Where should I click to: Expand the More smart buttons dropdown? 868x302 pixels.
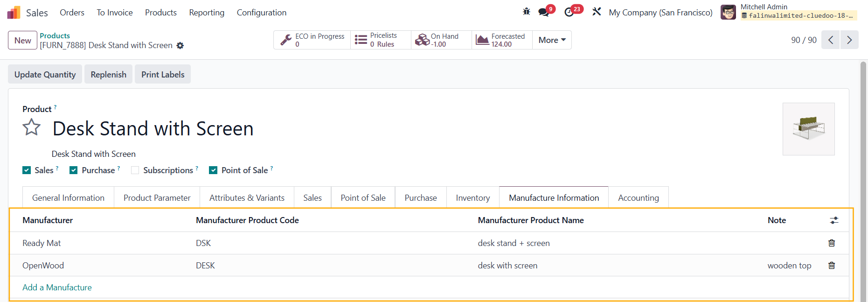point(552,40)
